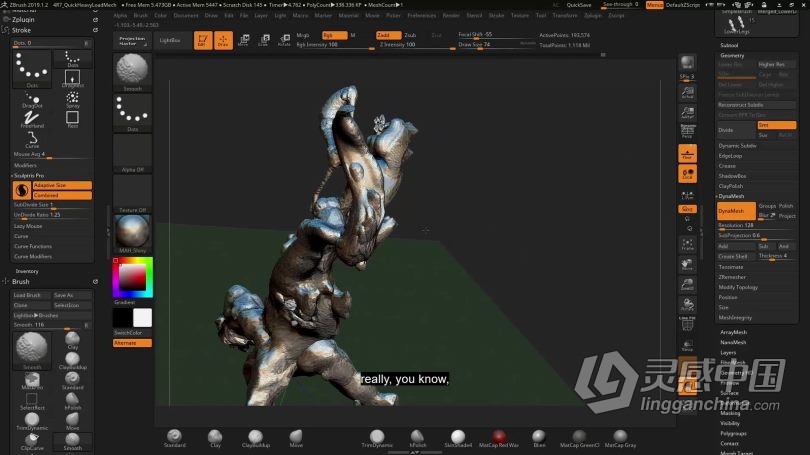Click the QuickSave button
Viewport: 810px width, 455px height.
[579, 5]
